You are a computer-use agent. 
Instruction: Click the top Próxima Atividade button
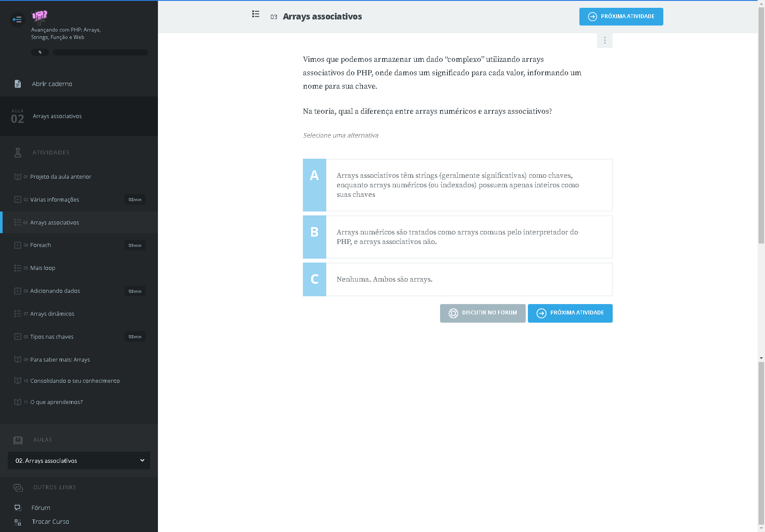621,17
